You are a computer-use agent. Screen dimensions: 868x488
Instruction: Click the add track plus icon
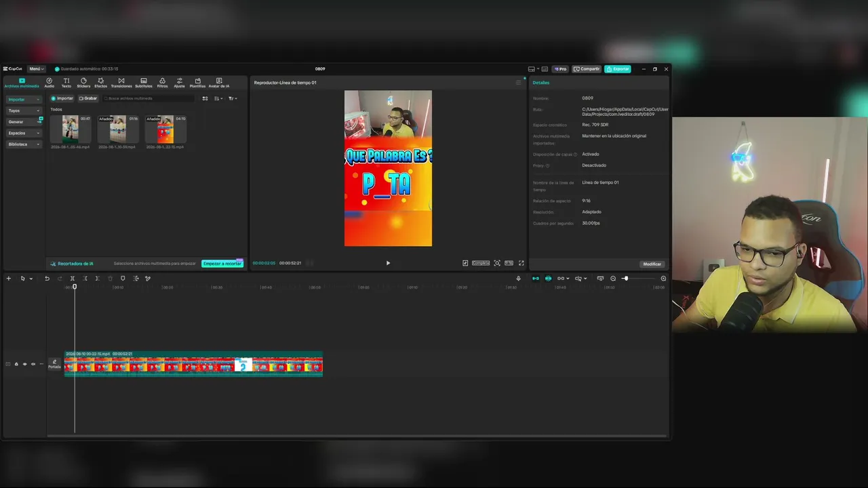[x=9, y=279]
